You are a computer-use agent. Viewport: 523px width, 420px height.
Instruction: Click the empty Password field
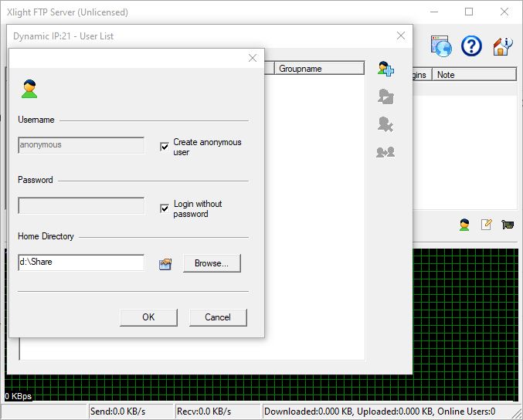click(81, 205)
